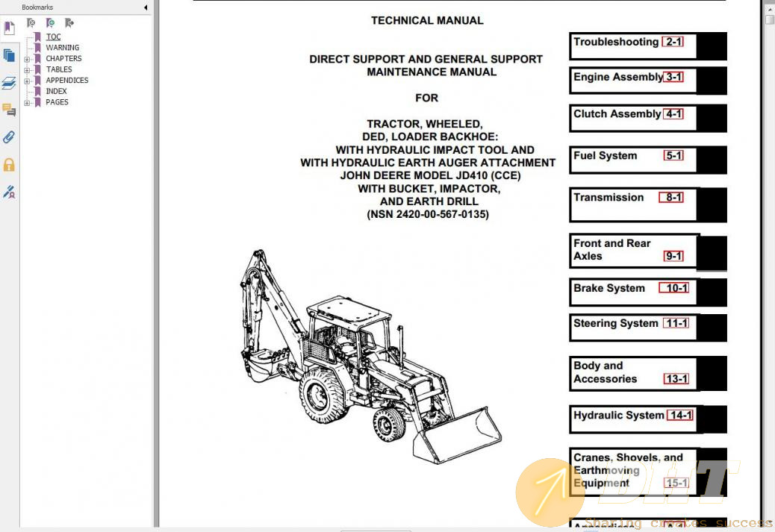Open the Digital Signatures pen panel

(x=9, y=192)
